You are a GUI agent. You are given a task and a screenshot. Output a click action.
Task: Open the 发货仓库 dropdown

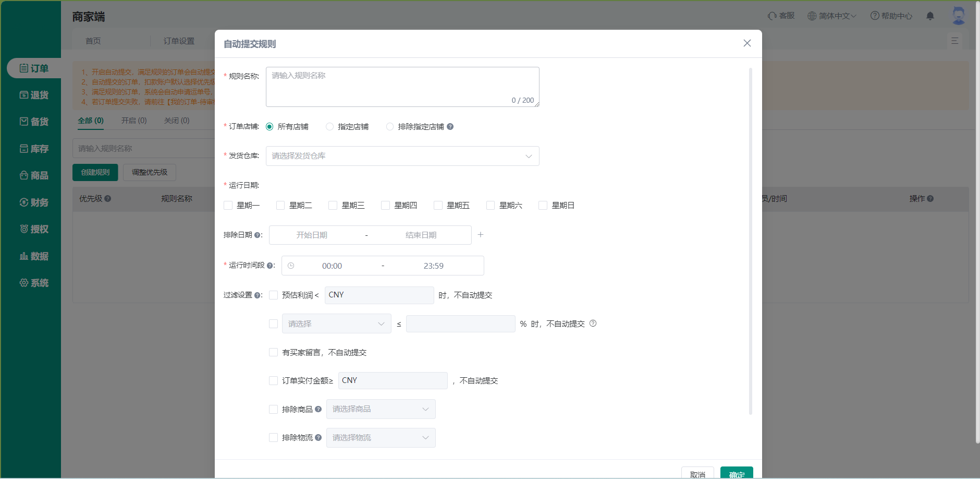(402, 156)
